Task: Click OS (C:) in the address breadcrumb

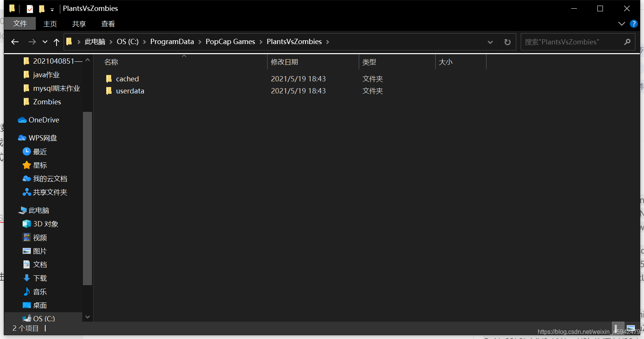Action: click(128, 42)
